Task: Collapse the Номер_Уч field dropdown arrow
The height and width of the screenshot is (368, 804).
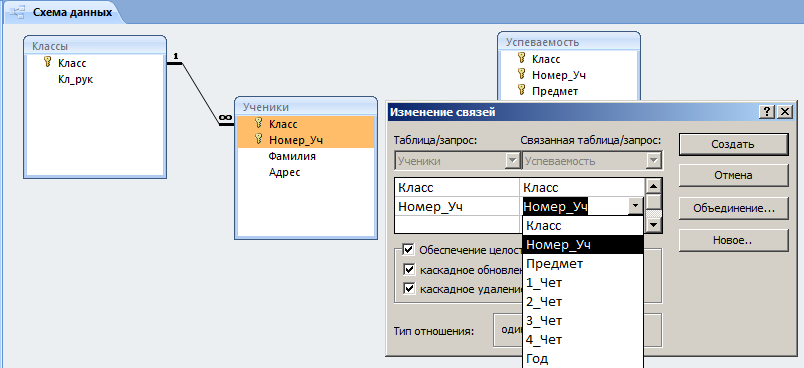Action: [635, 206]
